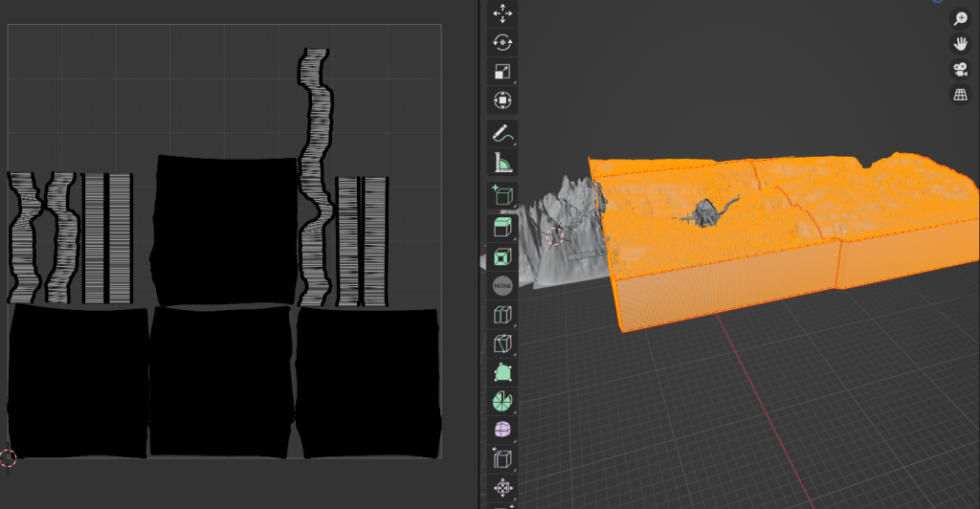
Task: Select the Transform tool
Action: pos(502,100)
